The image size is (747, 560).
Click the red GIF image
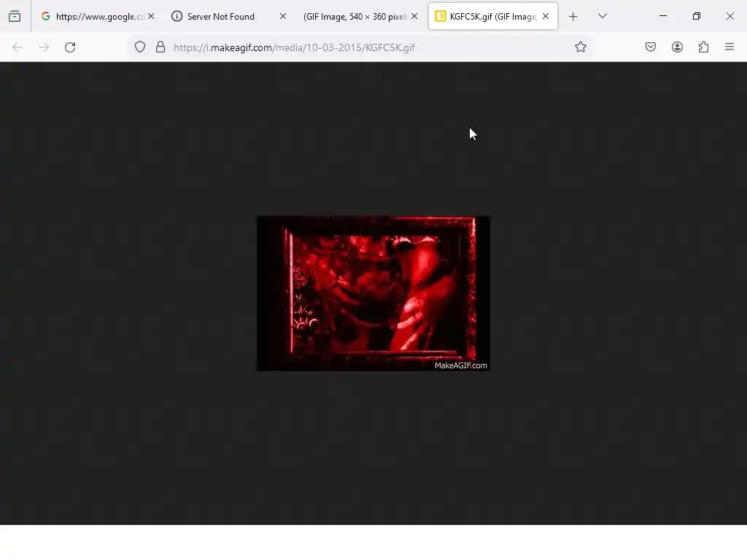[x=373, y=293]
